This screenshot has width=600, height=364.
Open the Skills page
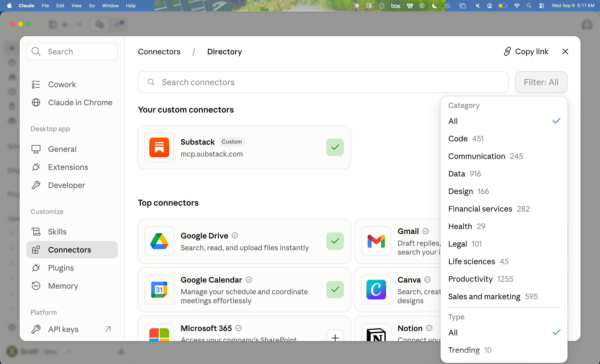72,231
